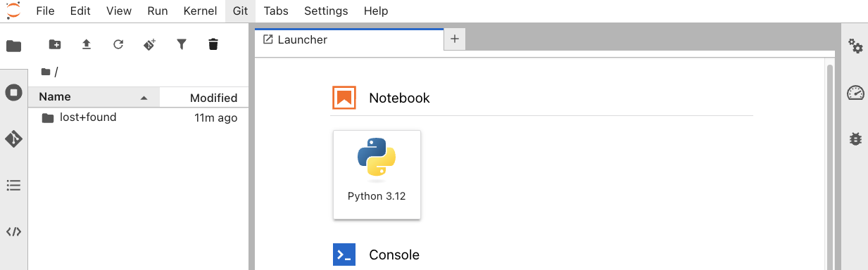The width and height of the screenshot is (868, 270).
Task: Click the '11m ago' modified time
Action: 216,118
